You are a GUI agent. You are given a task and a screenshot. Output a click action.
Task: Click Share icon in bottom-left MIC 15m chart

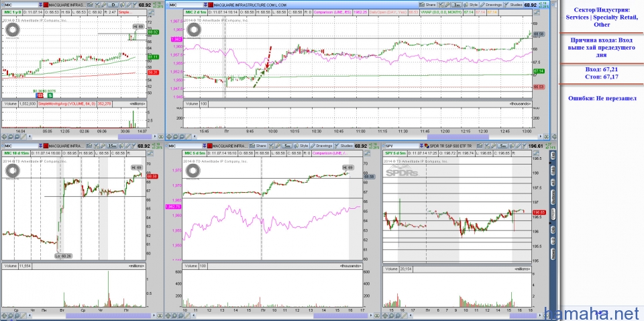pyautogui.click(x=89, y=146)
